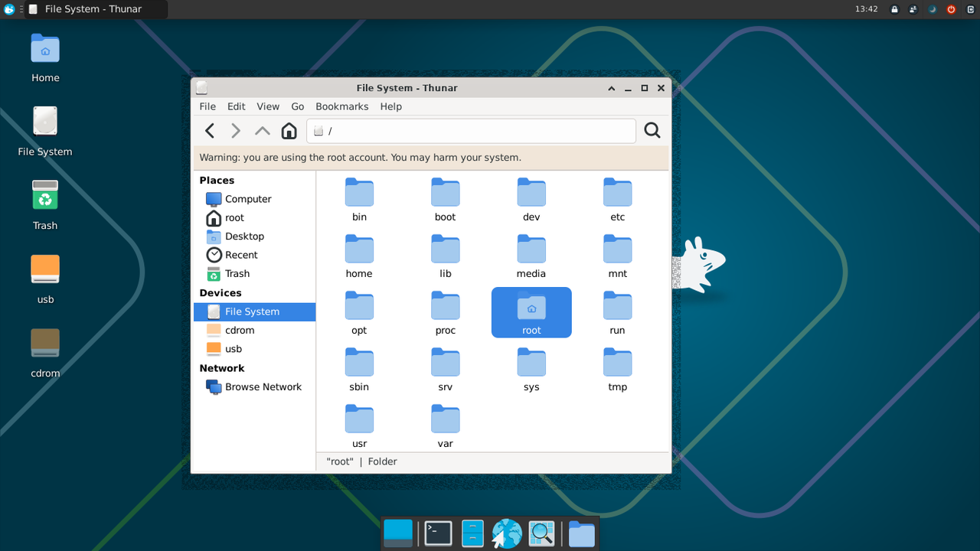Open the Help menu
Image resolution: width=980 pixels, height=551 pixels.
click(391, 106)
